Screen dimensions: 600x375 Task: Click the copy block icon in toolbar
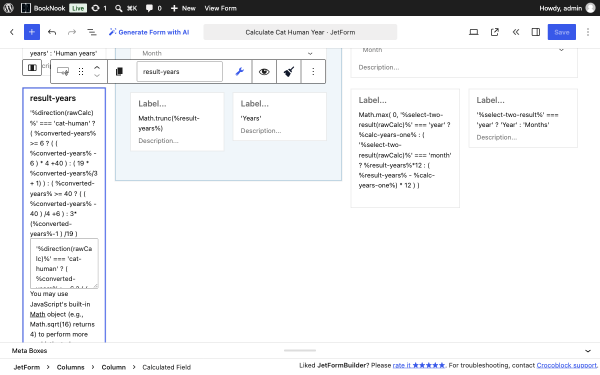[x=119, y=72]
